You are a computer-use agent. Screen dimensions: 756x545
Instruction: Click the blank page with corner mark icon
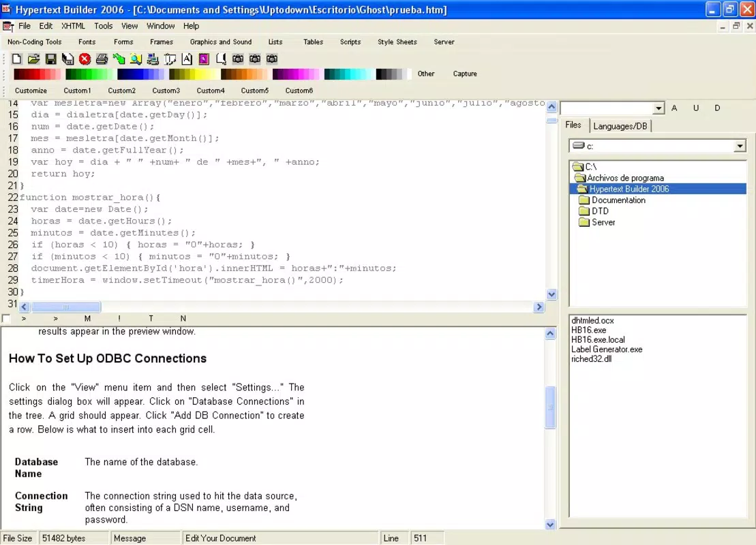(x=221, y=59)
